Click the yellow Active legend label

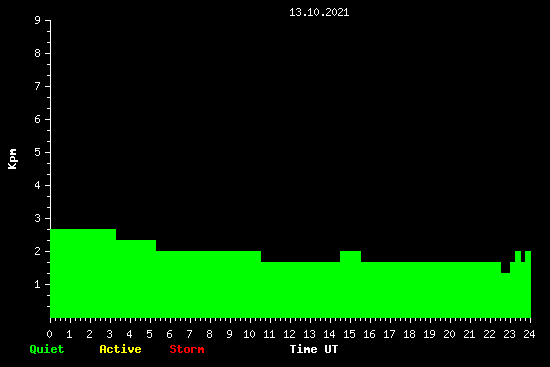[120, 349]
